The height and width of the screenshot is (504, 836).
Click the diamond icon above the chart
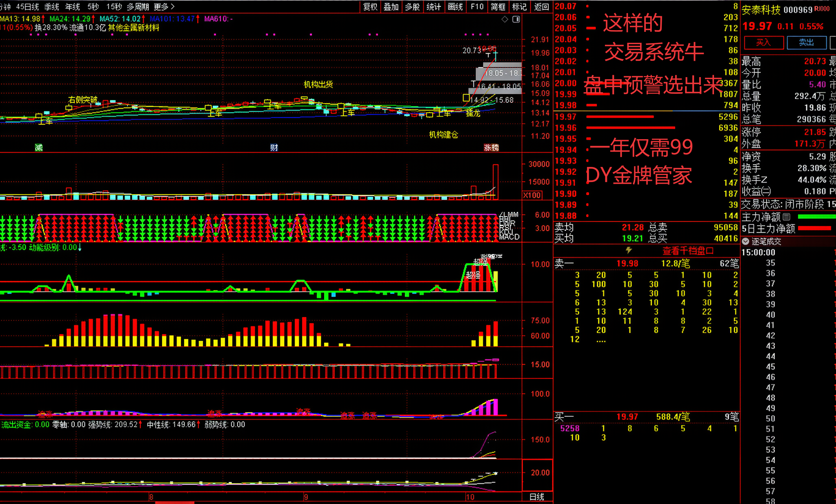(x=505, y=19)
